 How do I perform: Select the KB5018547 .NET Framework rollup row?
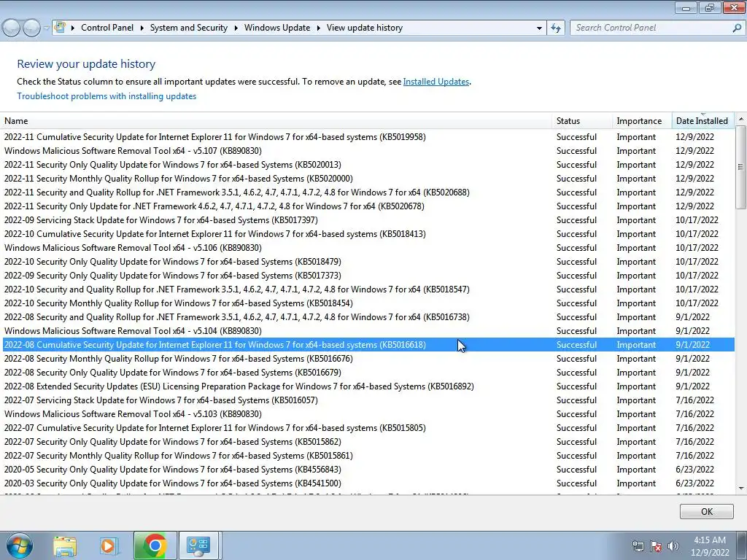368,289
